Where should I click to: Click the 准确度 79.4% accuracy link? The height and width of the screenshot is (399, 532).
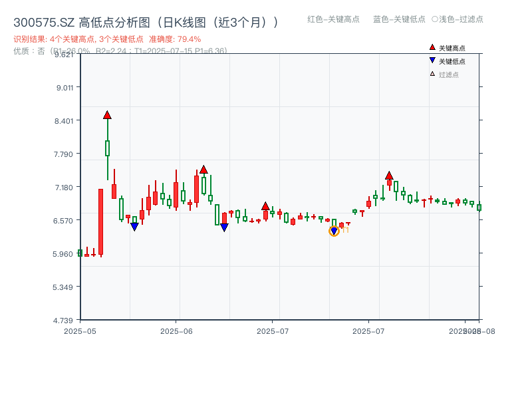(x=174, y=40)
